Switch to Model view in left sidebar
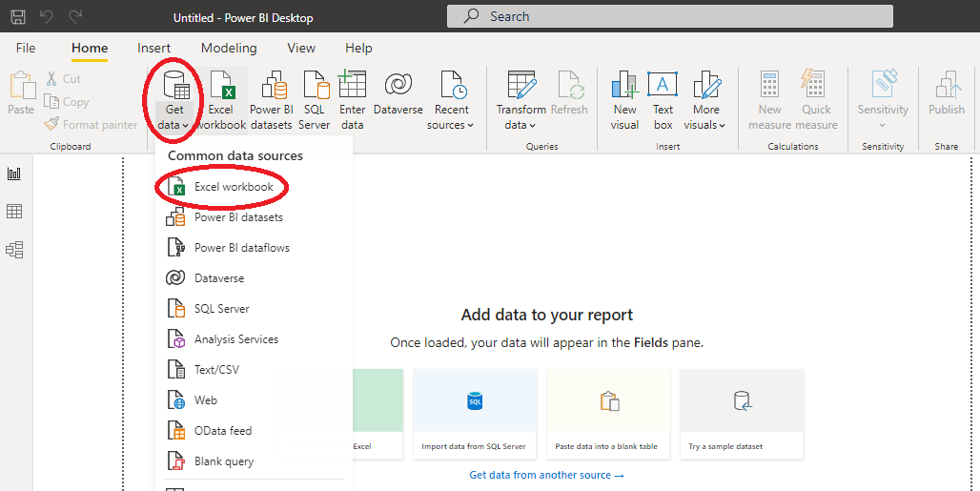The height and width of the screenshot is (491, 980). tap(14, 250)
